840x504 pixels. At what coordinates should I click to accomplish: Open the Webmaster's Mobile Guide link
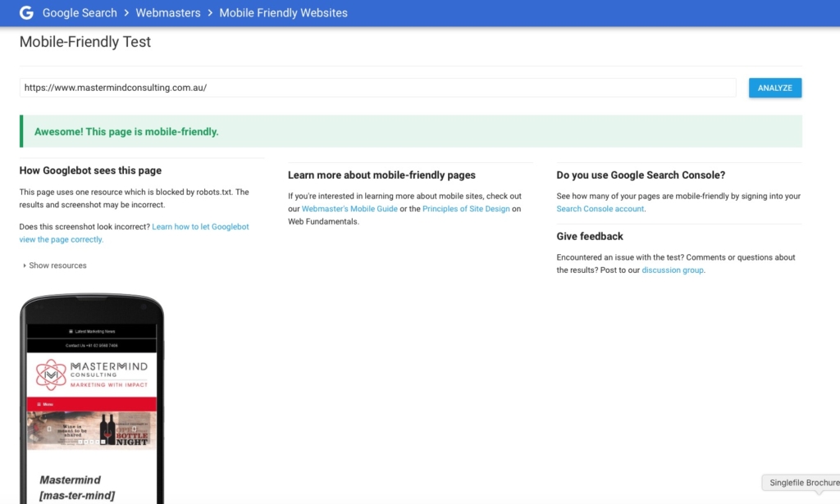(349, 209)
